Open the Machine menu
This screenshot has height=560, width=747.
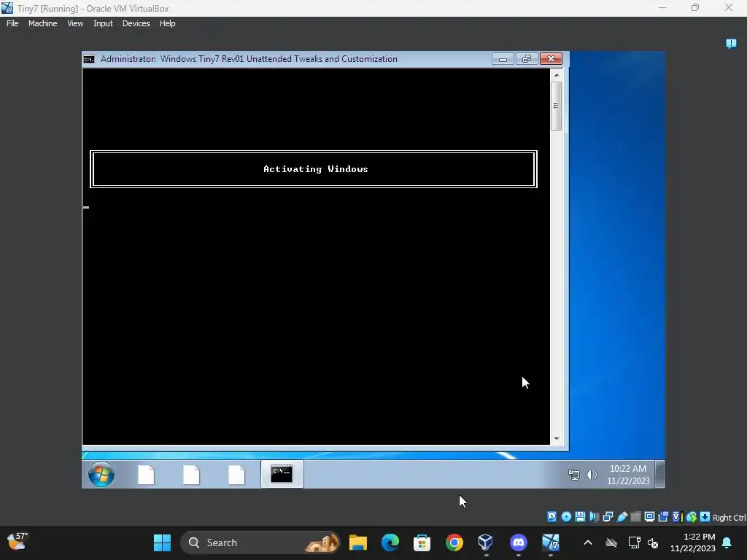tap(42, 23)
